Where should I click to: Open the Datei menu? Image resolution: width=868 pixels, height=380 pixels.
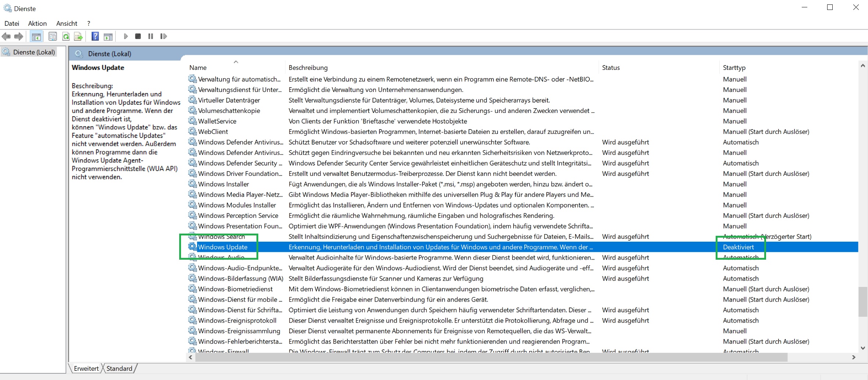click(12, 23)
